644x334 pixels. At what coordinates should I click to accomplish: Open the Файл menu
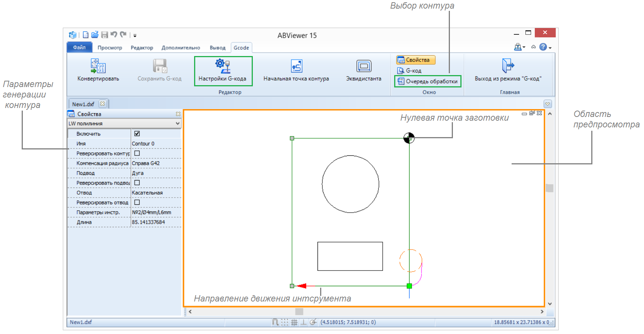tap(79, 47)
